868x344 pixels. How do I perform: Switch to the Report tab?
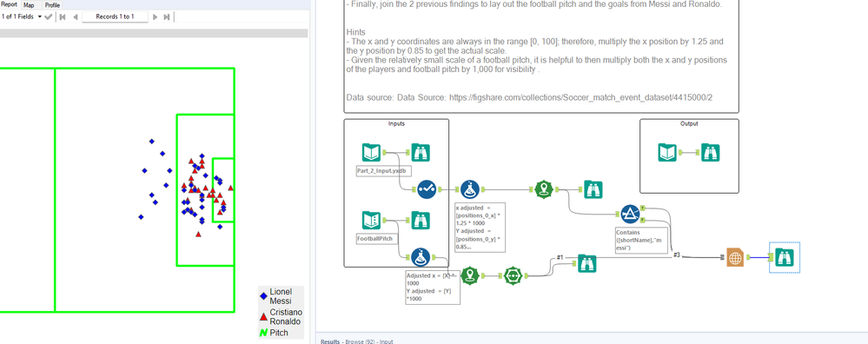pyautogui.click(x=9, y=4)
